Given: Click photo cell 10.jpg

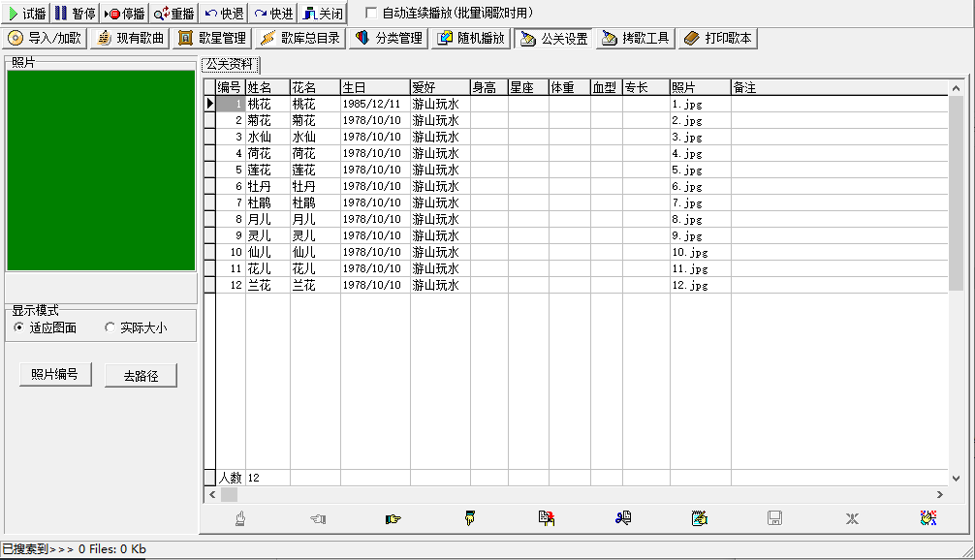Looking at the screenshot, I should pyautogui.click(x=700, y=252).
